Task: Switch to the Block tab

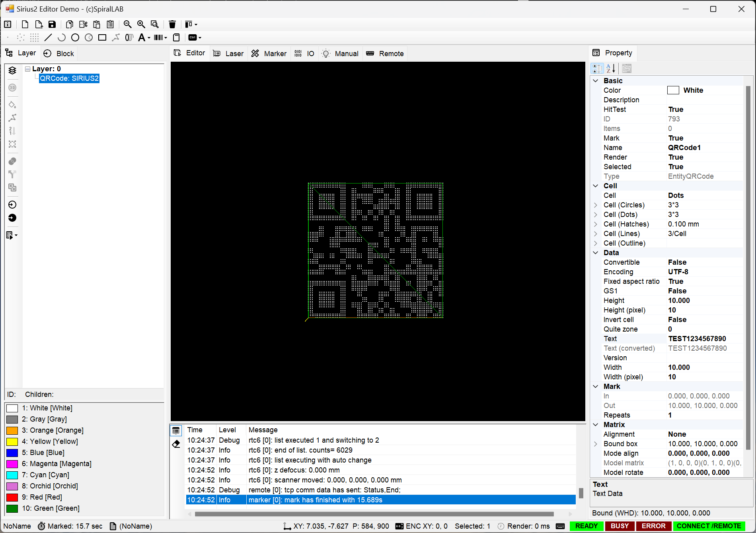Action: tap(59, 53)
